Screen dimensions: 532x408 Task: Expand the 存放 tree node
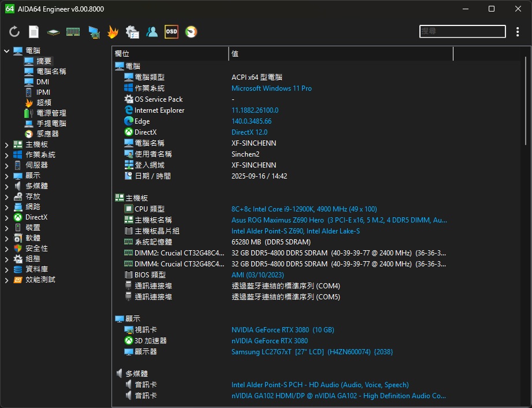[6, 197]
